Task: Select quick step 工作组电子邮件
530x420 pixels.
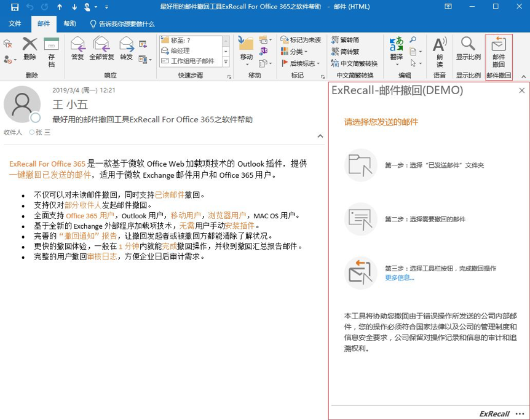Action: [x=191, y=61]
